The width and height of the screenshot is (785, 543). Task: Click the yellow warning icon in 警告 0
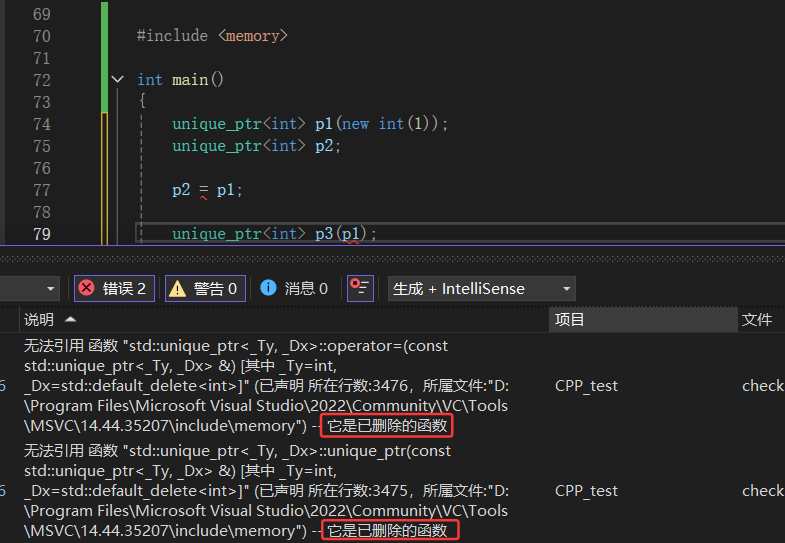[178, 289]
